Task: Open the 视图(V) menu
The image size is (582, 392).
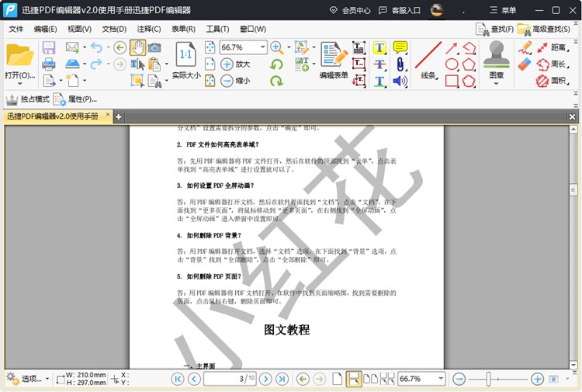Action: 79,29
